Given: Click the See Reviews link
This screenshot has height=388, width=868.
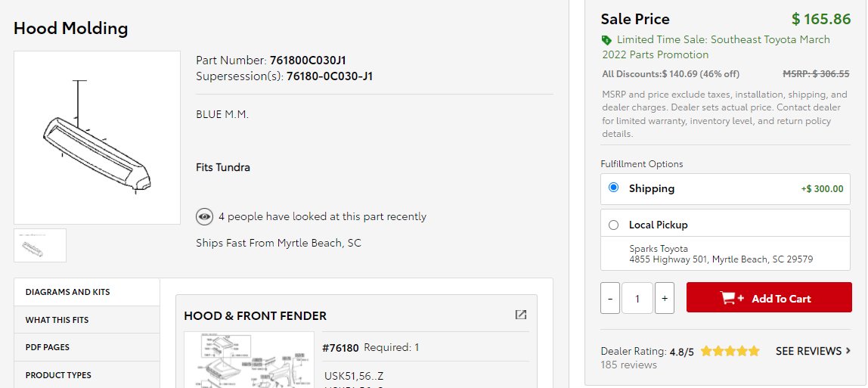Looking at the screenshot, I should tap(808, 351).
